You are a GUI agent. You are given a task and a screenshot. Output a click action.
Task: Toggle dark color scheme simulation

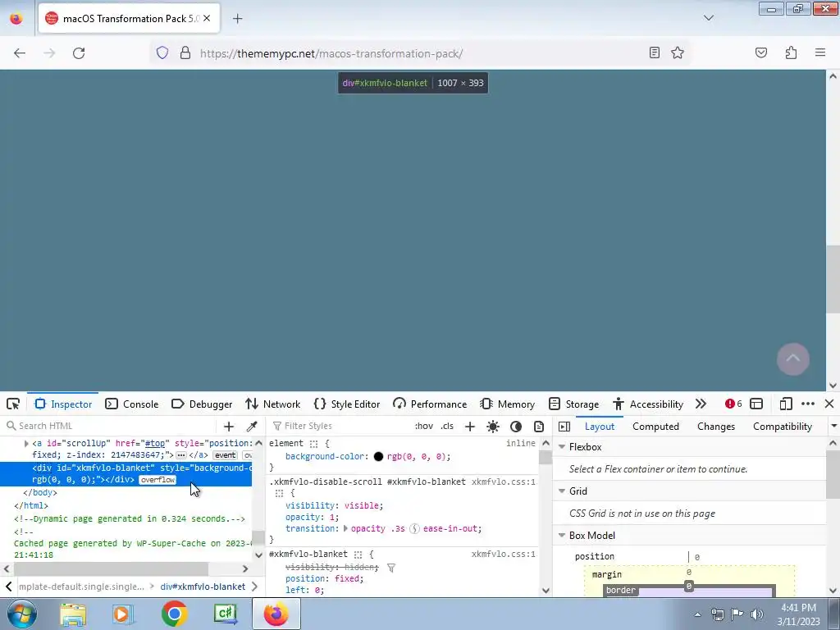tap(516, 427)
